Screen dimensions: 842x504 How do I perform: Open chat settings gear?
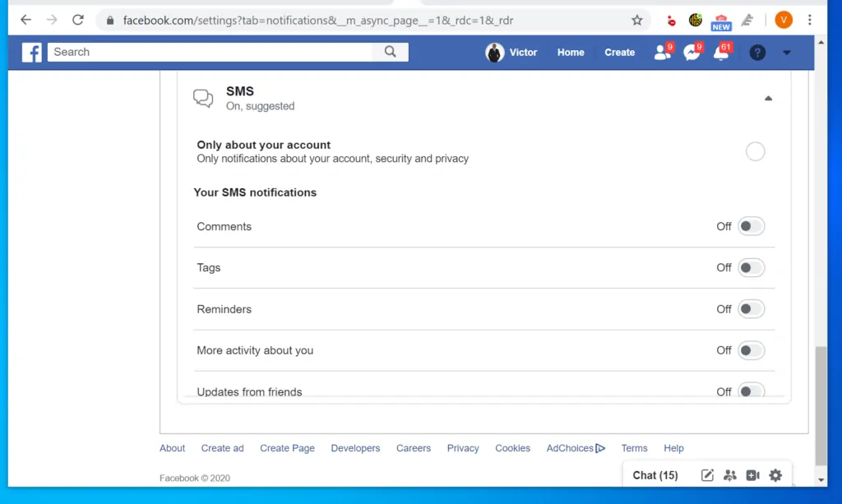click(x=775, y=475)
